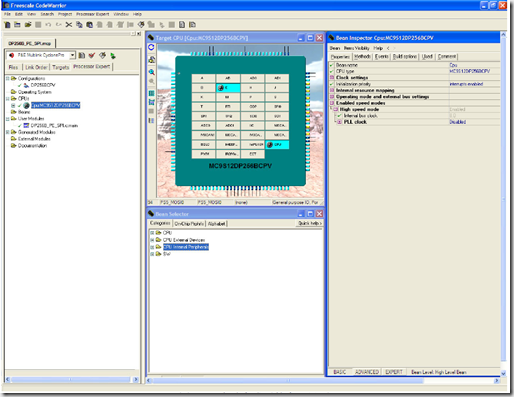Click the Cut scissors icon in main toolbar

(69, 25)
